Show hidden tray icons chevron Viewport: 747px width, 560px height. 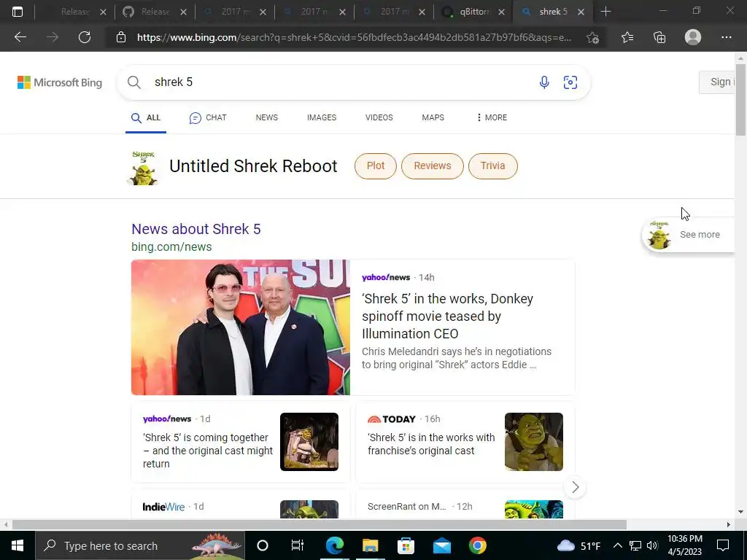617,545
